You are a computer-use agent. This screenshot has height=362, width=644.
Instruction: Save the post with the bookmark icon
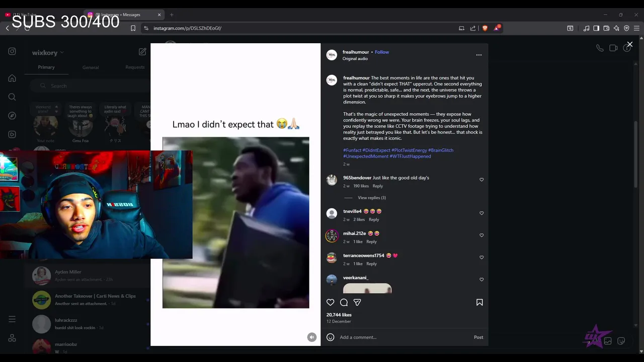point(479,302)
